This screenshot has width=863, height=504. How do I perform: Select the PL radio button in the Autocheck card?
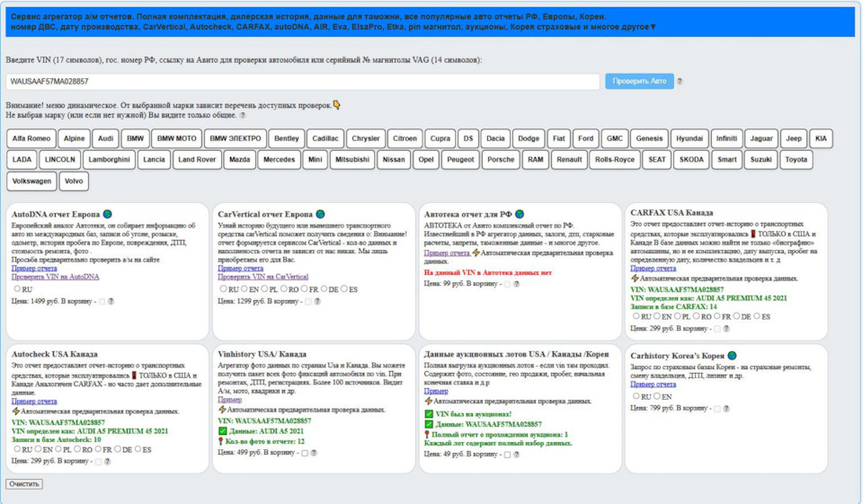pyautogui.click(x=58, y=449)
